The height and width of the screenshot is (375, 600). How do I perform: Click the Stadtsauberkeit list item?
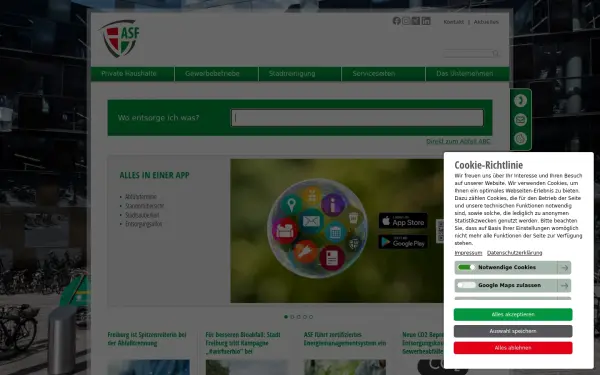coord(142,215)
